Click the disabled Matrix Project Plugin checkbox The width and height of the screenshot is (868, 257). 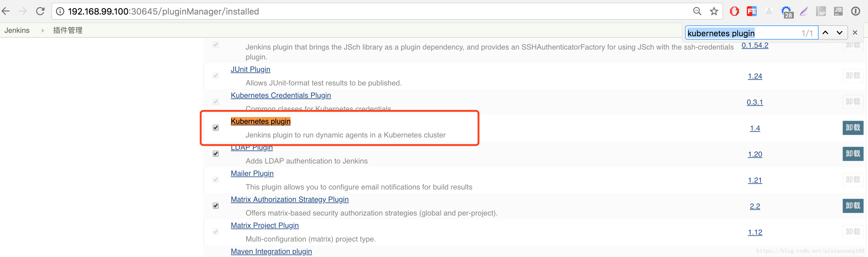[x=216, y=232]
